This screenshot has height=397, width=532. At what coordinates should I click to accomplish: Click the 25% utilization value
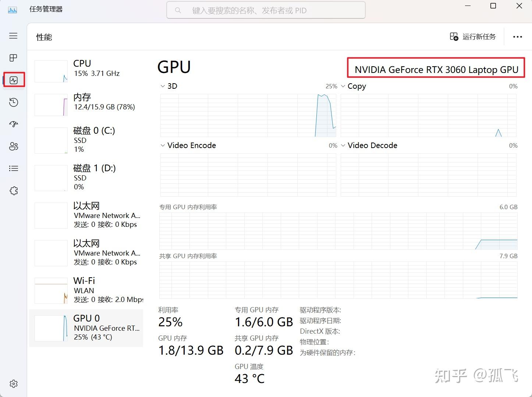coord(170,322)
